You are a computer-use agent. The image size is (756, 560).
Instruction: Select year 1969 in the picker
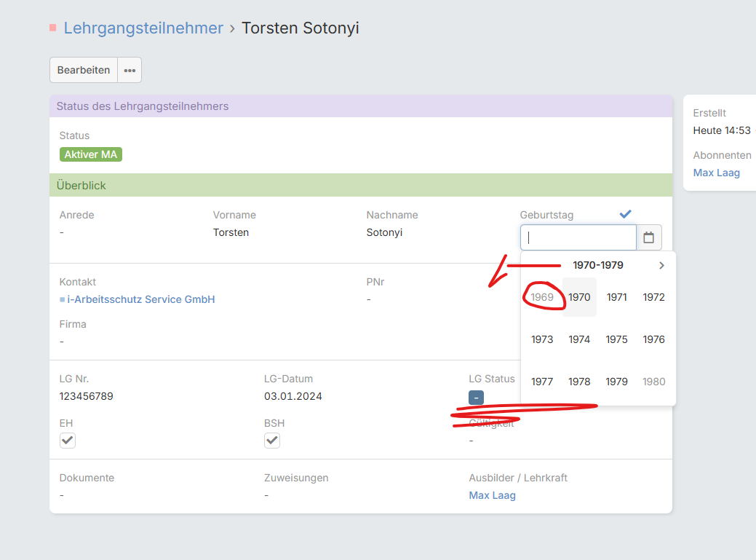(x=542, y=297)
